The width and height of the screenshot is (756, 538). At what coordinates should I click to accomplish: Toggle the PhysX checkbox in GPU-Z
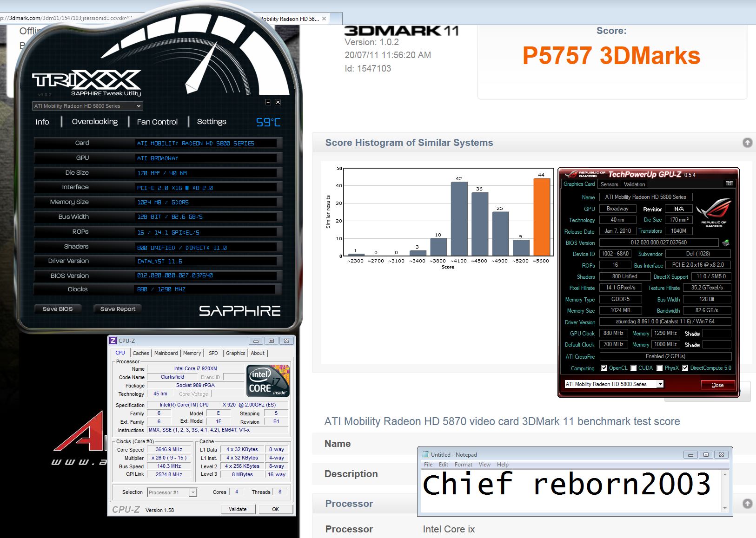(660, 368)
